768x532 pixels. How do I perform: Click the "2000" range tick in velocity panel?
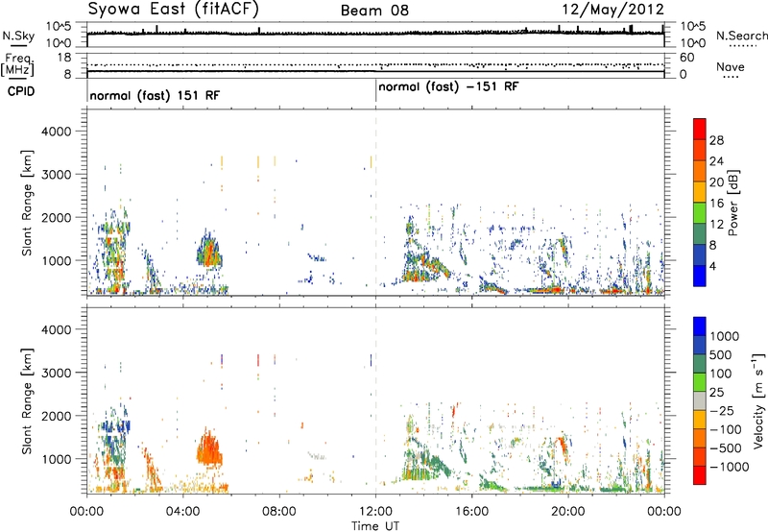(x=57, y=416)
